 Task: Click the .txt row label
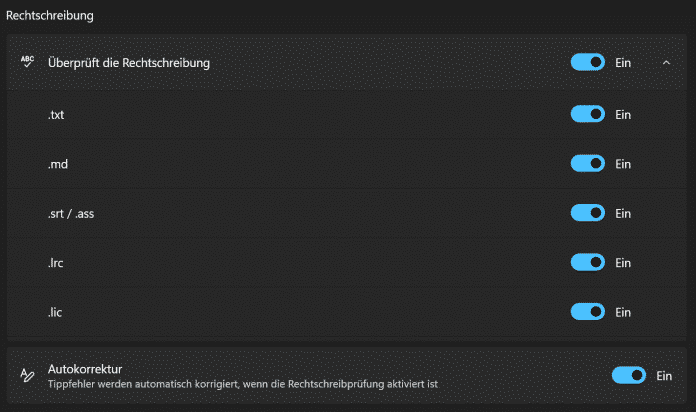pyautogui.click(x=56, y=114)
